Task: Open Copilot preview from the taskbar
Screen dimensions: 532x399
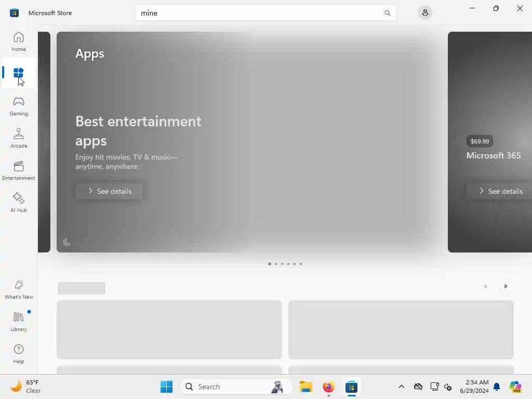Action: click(515, 387)
